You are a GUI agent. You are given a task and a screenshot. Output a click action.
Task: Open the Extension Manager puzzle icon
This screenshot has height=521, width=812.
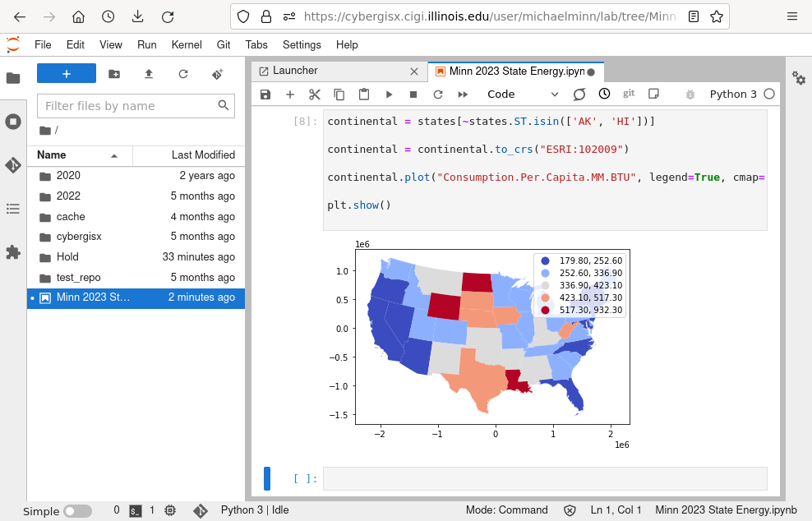13,252
